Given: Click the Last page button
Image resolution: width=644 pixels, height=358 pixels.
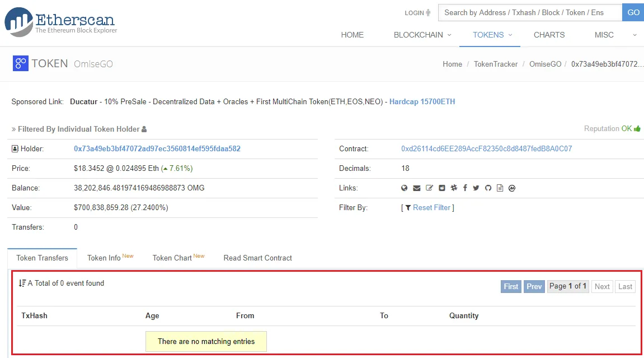Looking at the screenshot, I should click(x=625, y=286).
